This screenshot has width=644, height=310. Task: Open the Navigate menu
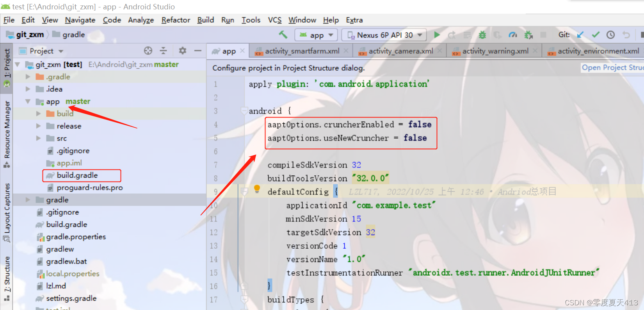tap(80, 20)
